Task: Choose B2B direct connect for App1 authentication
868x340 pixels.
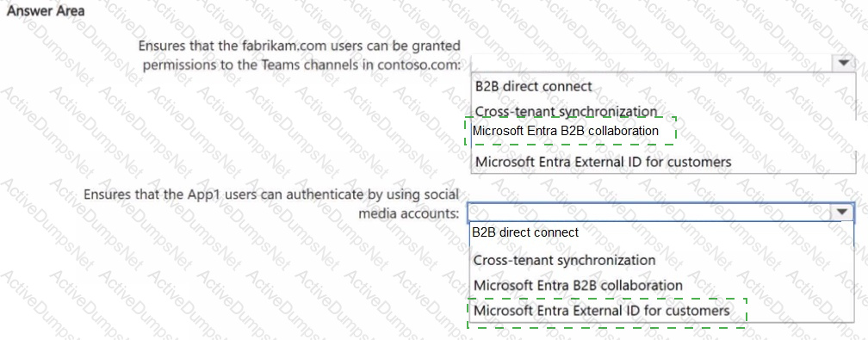Action: (x=525, y=232)
